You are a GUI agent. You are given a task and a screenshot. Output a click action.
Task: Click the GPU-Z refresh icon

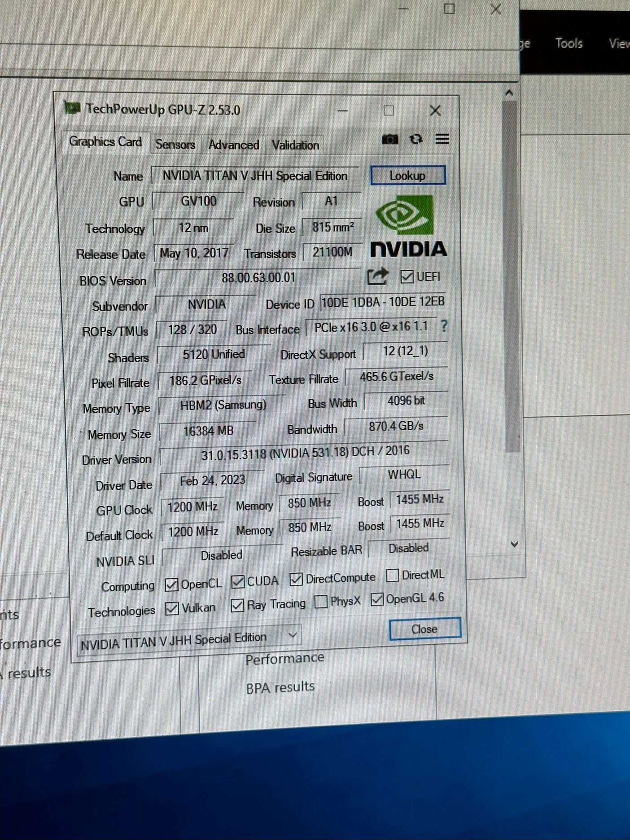pos(416,139)
